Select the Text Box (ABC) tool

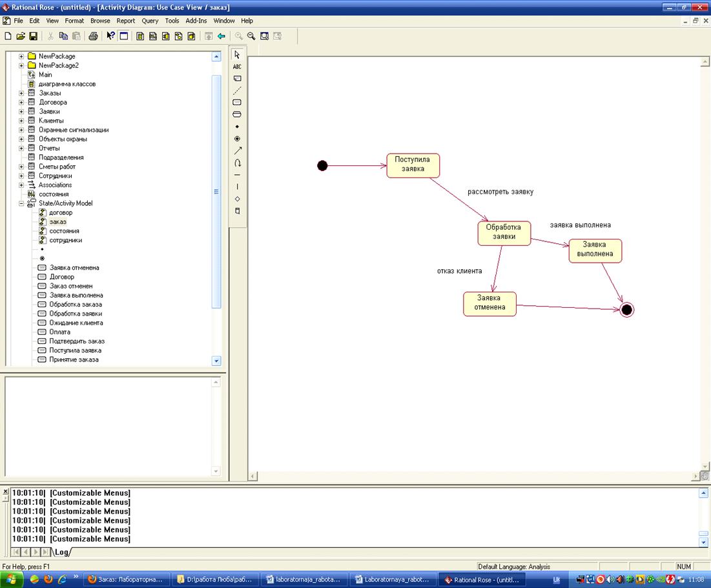coord(237,66)
